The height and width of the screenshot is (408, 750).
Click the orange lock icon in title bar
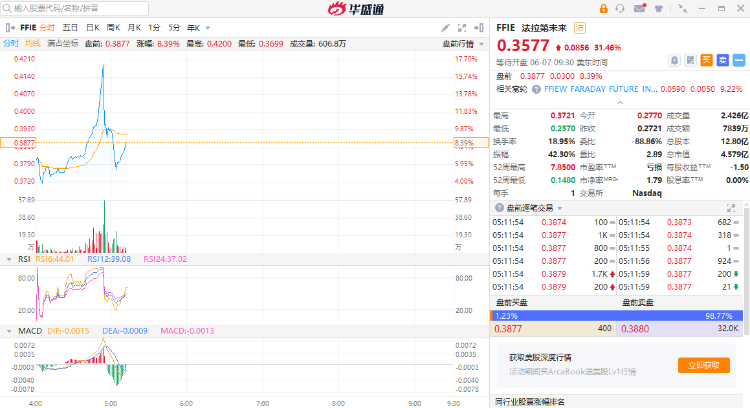[606, 8]
